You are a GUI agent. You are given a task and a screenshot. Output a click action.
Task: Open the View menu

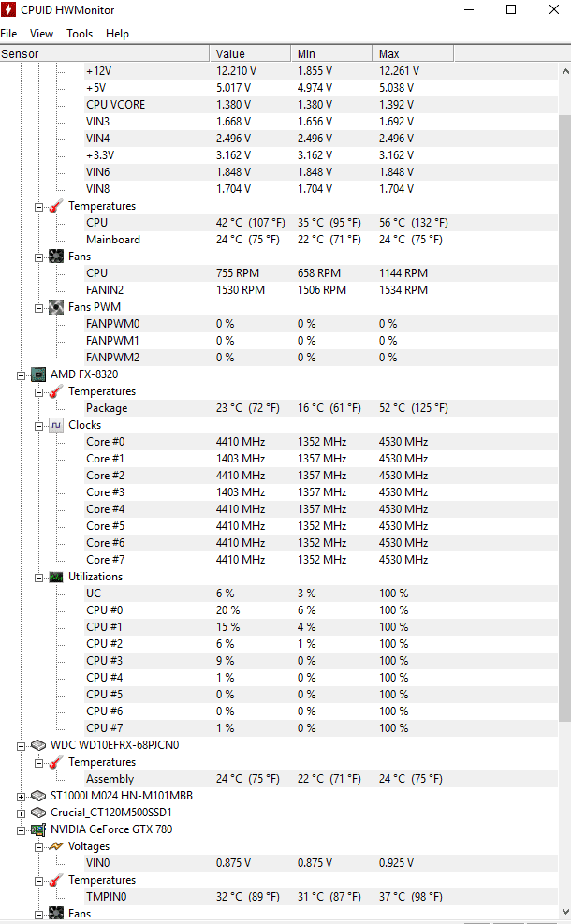tap(41, 34)
